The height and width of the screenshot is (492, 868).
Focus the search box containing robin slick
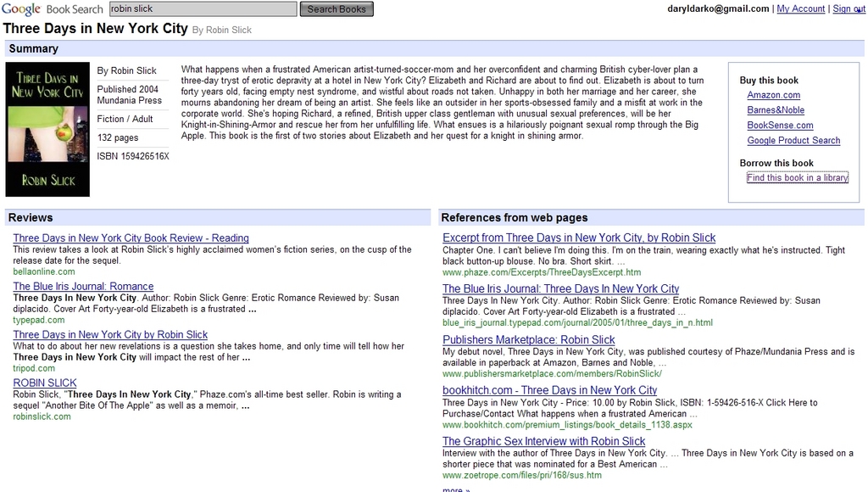(203, 8)
